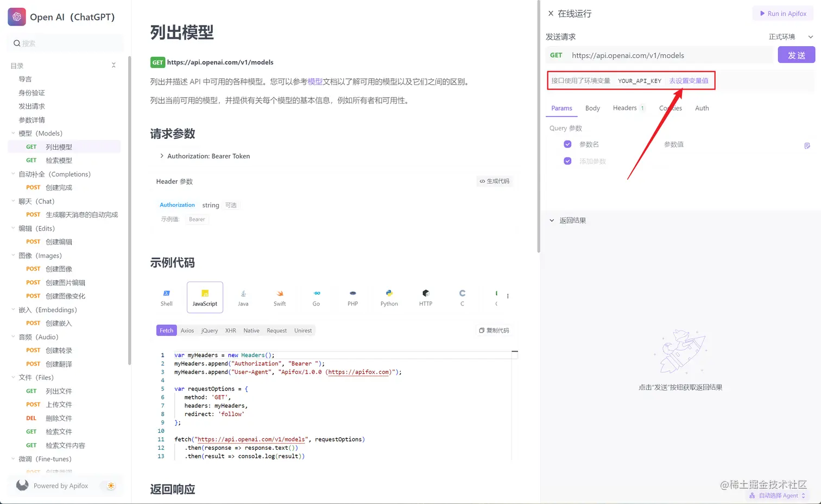Click the 添加参数 name field
Screen dimensions: 821x504
point(592,161)
